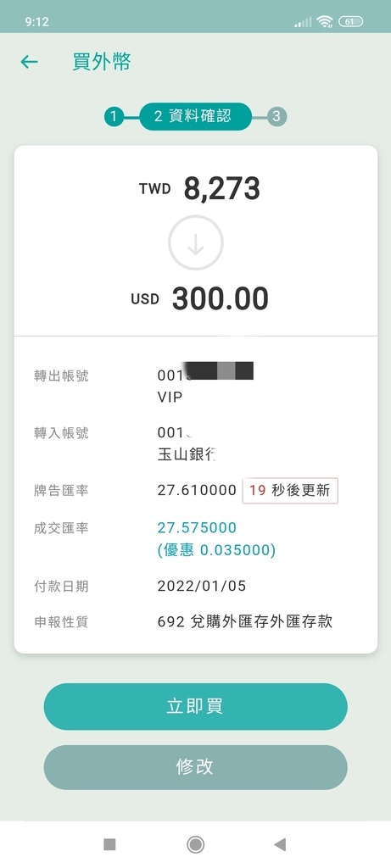Tap the 買外幣 page title
The width and height of the screenshot is (391, 868).
coord(101,62)
